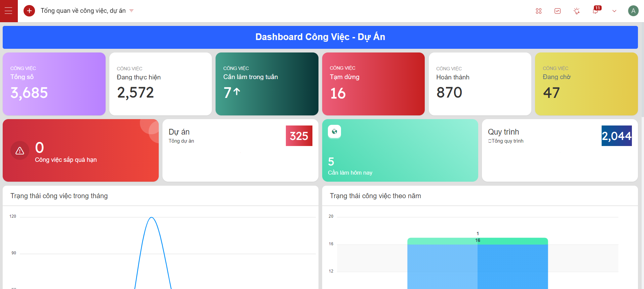Expand the filter dropdown beside the page title
644x289 pixels.
tap(131, 11)
